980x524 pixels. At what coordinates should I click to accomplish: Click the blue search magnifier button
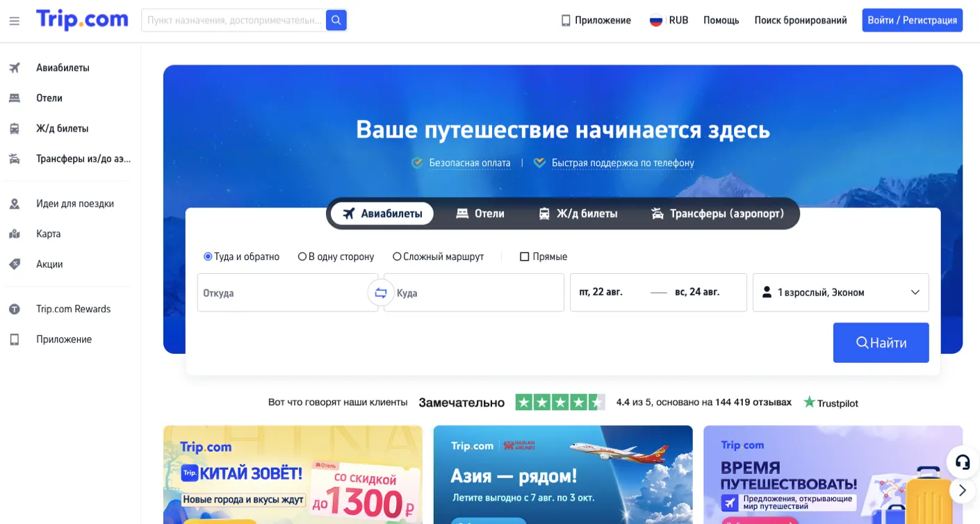point(336,20)
